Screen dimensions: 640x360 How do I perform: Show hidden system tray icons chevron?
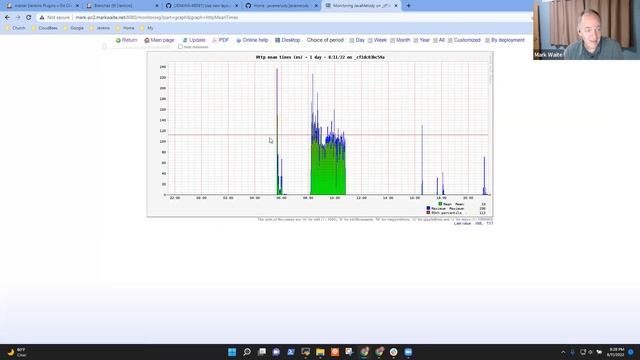pos(563,352)
